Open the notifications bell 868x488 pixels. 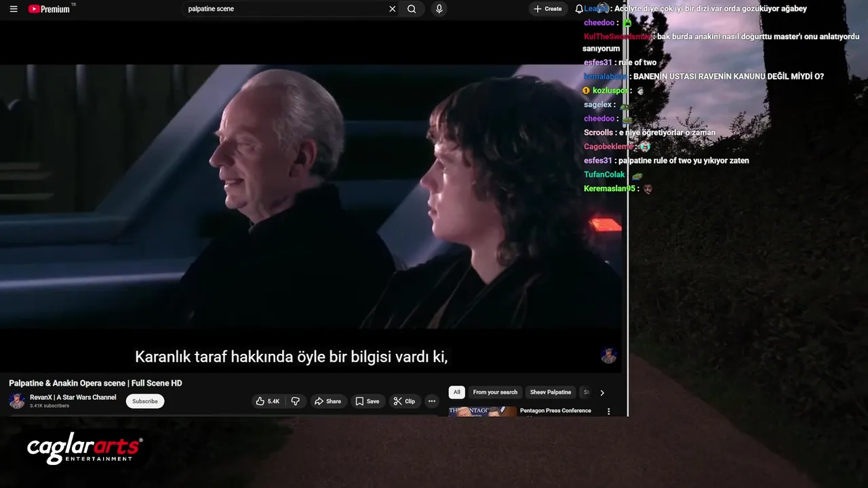[x=578, y=9]
